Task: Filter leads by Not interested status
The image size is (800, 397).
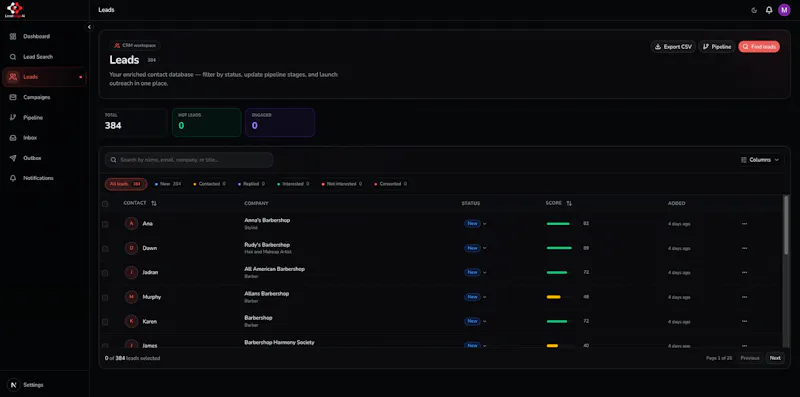Action: tap(341, 184)
